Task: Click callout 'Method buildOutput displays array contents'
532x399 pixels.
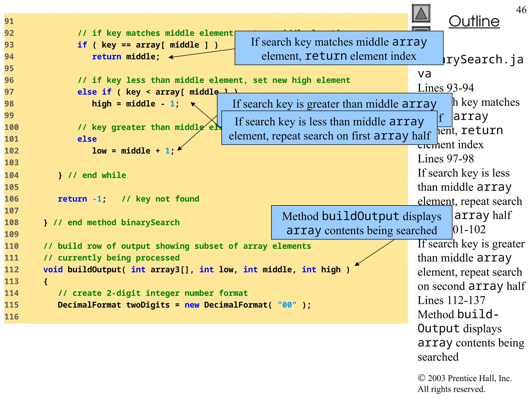Action: click(362, 223)
